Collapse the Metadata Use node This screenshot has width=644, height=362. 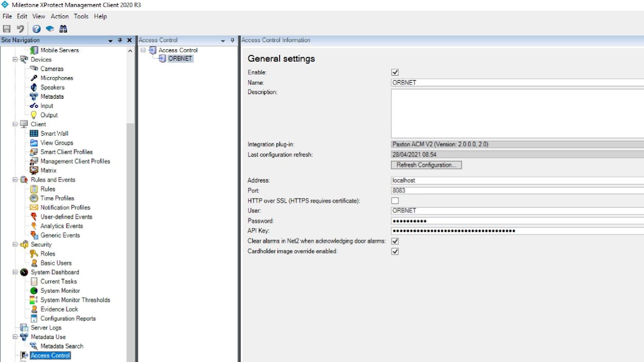coord(15,337)
